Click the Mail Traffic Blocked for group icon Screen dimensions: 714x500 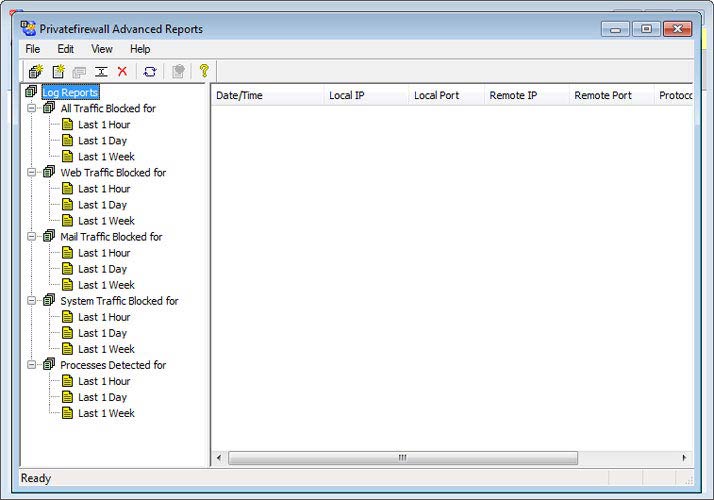49,236
